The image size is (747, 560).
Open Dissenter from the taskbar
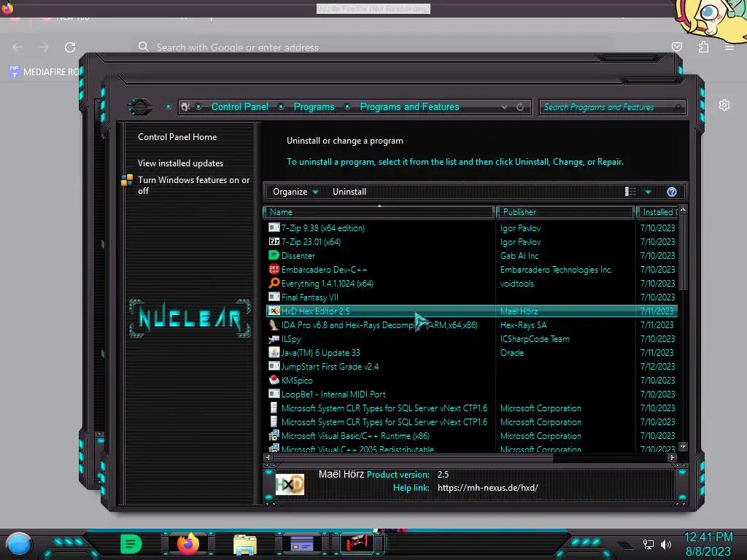tap(131, 544)
